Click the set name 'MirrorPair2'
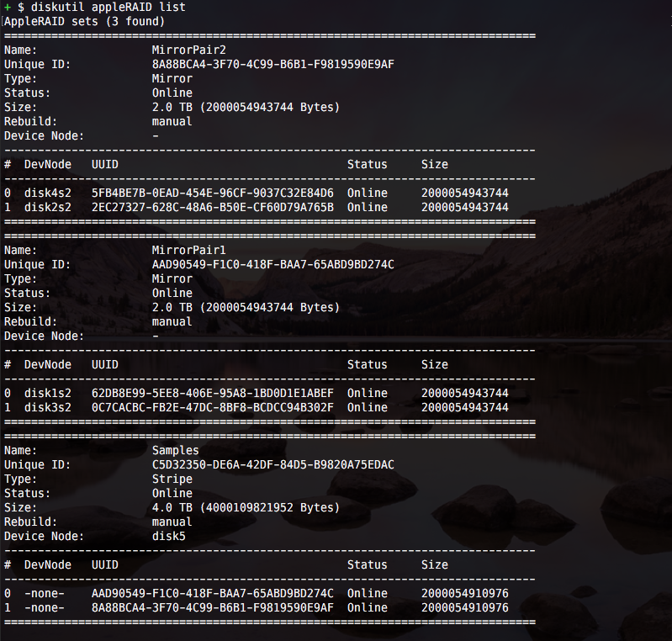The height and width of the screenshot is (641, 672). pos(188,50)
